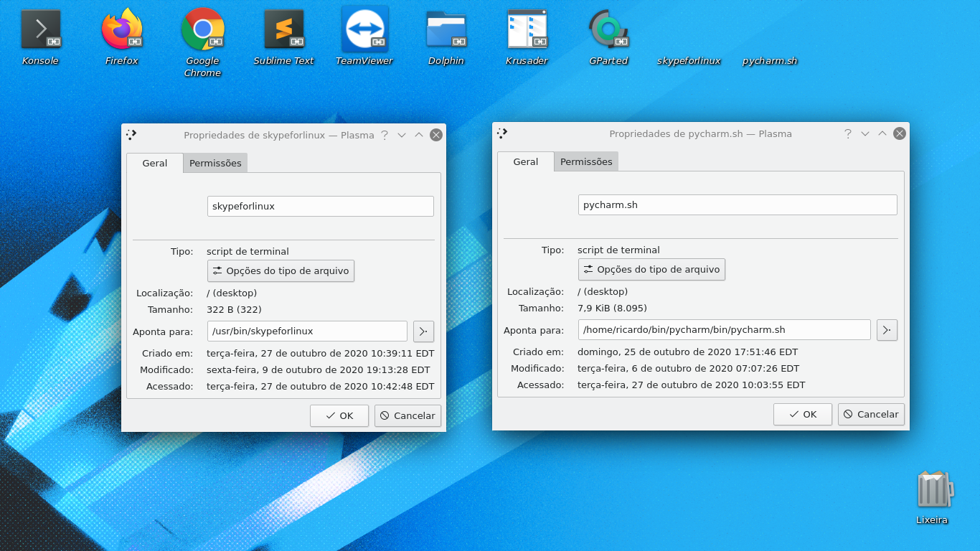Focus the skypeforlinux file name field

[x=321, y=207]
